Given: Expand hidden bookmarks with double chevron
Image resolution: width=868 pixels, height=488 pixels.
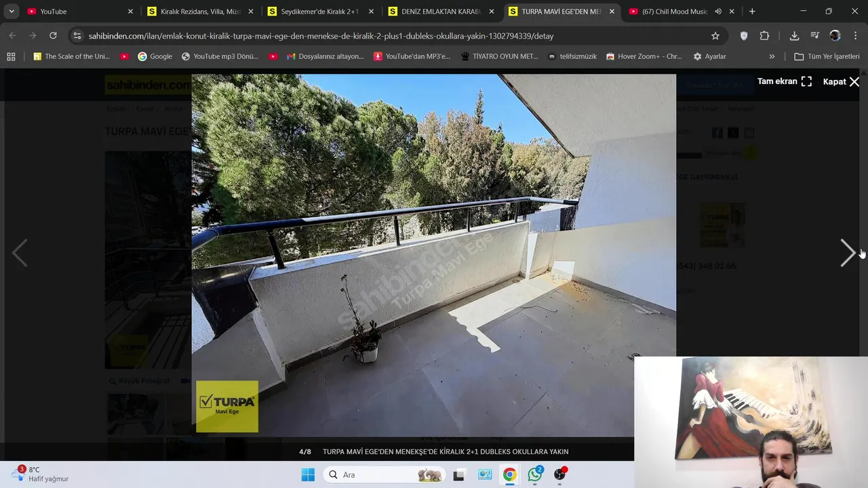Looking at the screenshot, I should pos(772,56).
